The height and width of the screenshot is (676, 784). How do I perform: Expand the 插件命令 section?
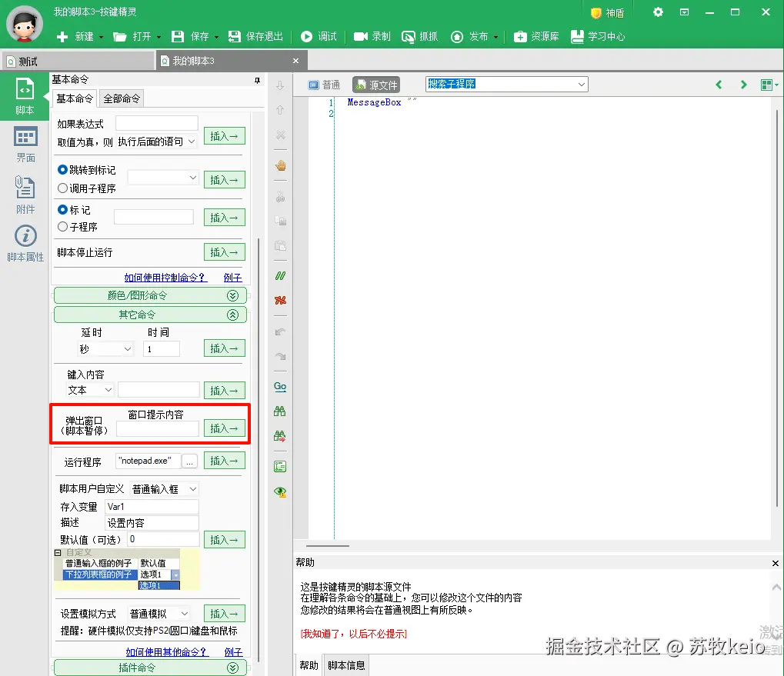pos(150,668)
